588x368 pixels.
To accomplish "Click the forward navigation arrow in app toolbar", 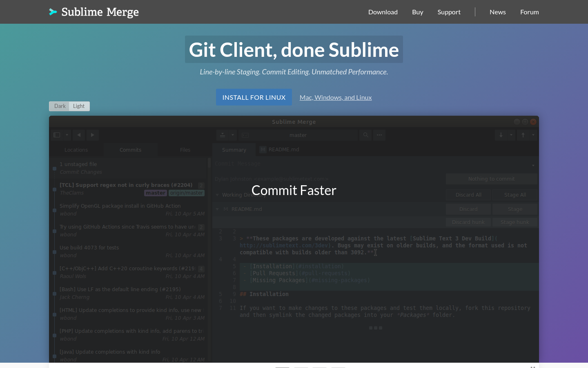I will point(93,135).
